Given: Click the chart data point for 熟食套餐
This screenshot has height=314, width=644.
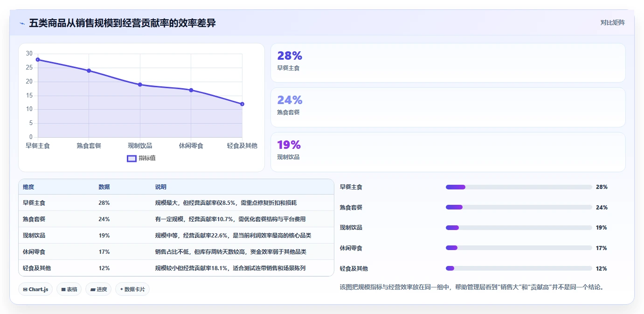Looking at the screenshot, I should (89, 70).
